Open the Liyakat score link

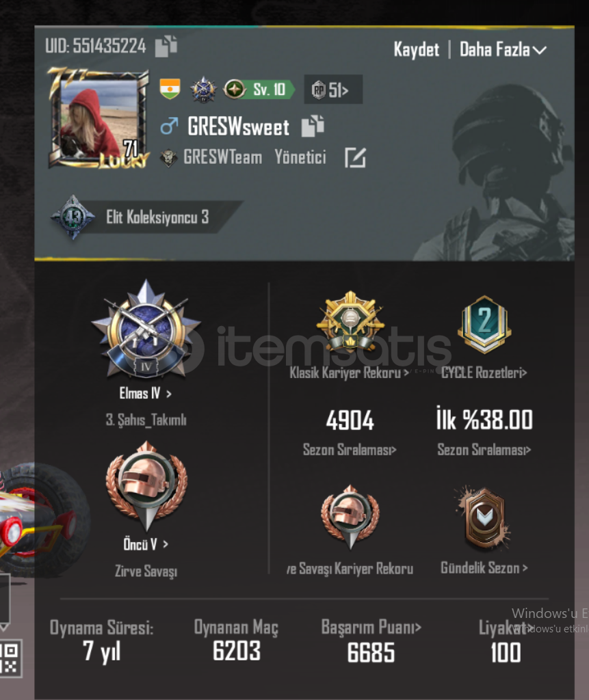505,628
